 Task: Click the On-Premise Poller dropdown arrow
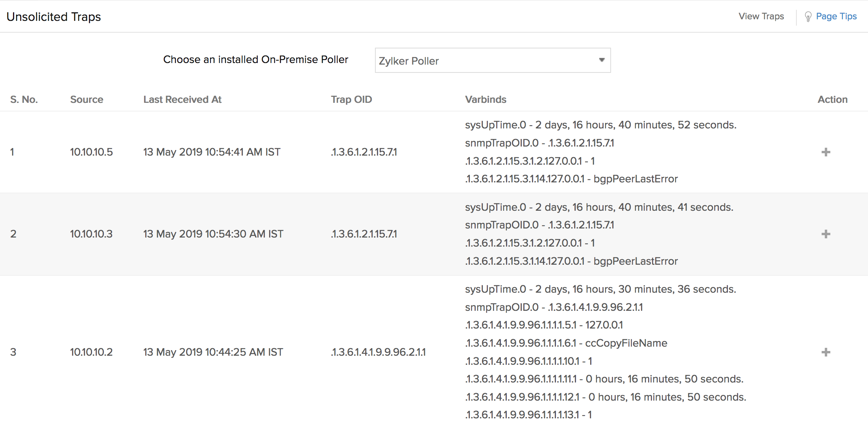[602, 60]
